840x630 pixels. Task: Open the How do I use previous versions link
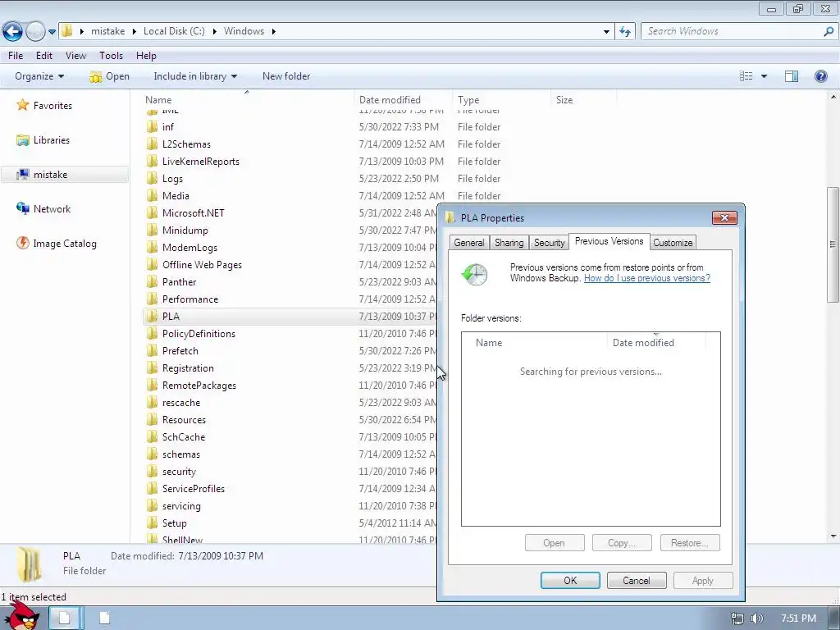[647, 278]
